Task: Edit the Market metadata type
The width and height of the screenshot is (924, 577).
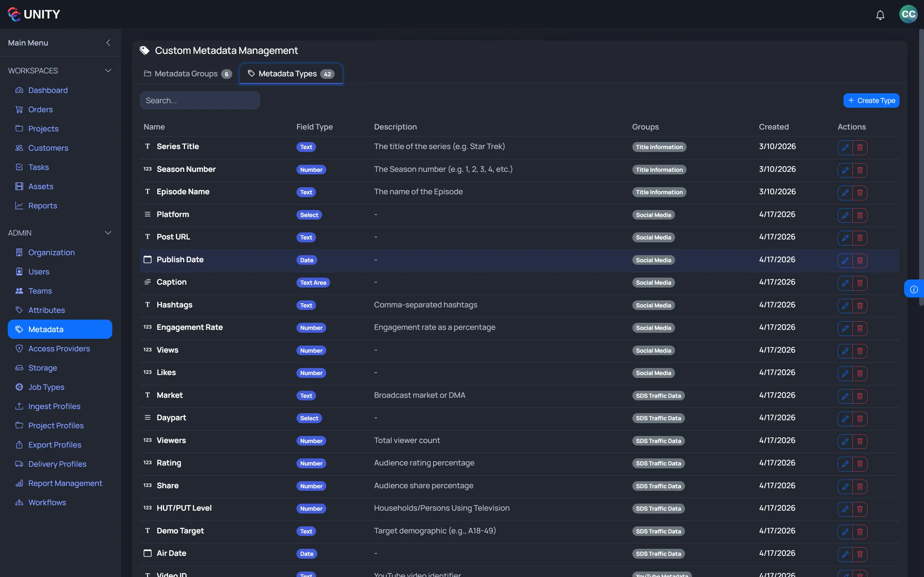Action: click(x=845, y=396)
